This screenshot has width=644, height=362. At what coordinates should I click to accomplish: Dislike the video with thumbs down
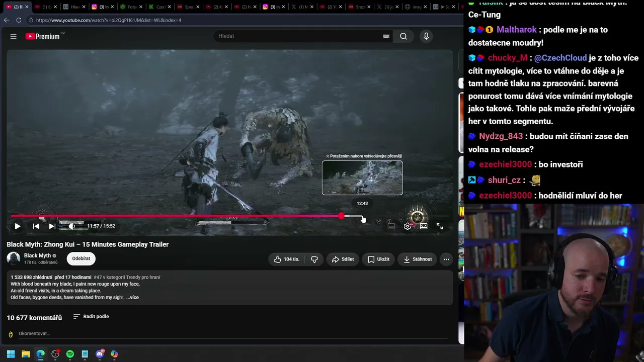pyautogui.click(x=314, y=259)
